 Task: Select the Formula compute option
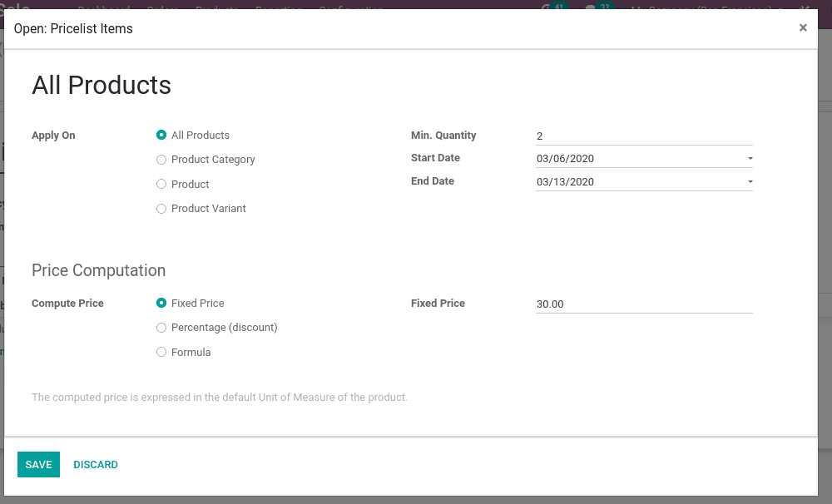(161, 353)
